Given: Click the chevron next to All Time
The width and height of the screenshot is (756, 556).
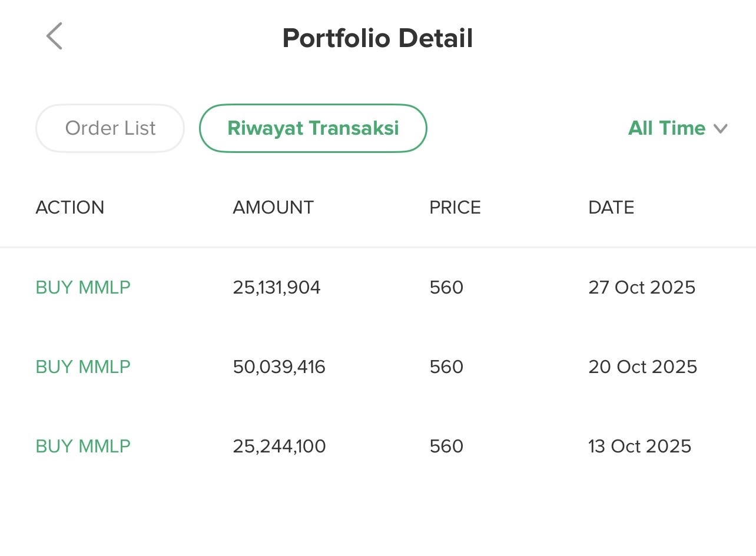Looking at the screenshot, I should [x=721, y=129].
